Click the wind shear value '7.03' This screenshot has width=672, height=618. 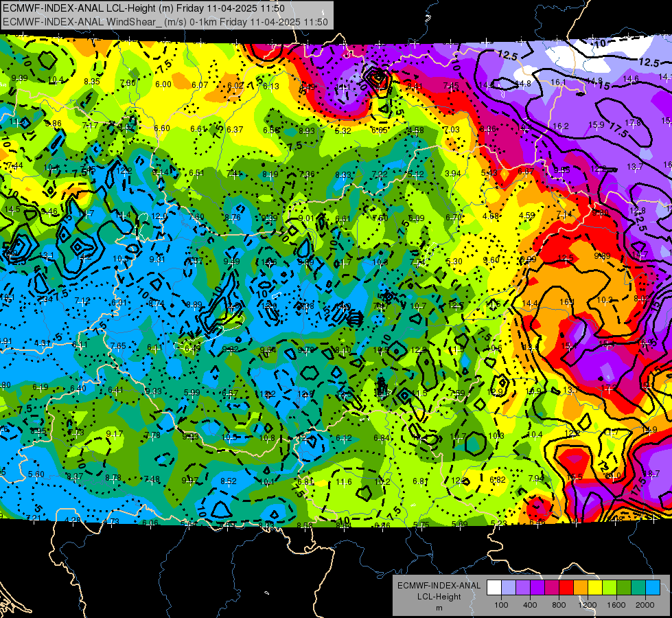click(451, 130)
